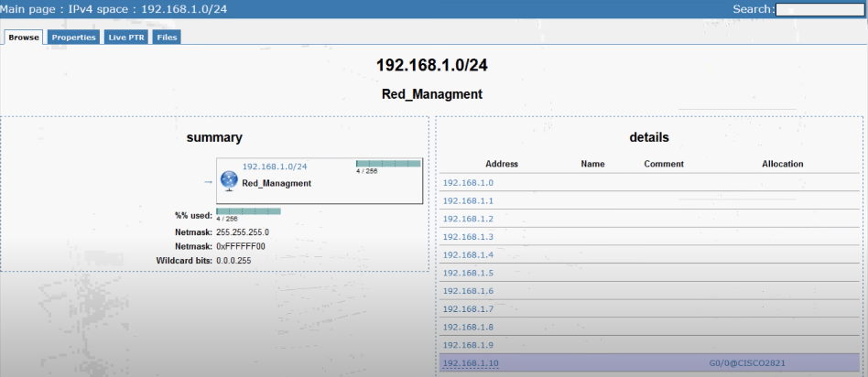The height and width of the screenshot is (377, 868).
Task: Click the wildcard bits value 0.0.0.255
Action: click(233, 260)
